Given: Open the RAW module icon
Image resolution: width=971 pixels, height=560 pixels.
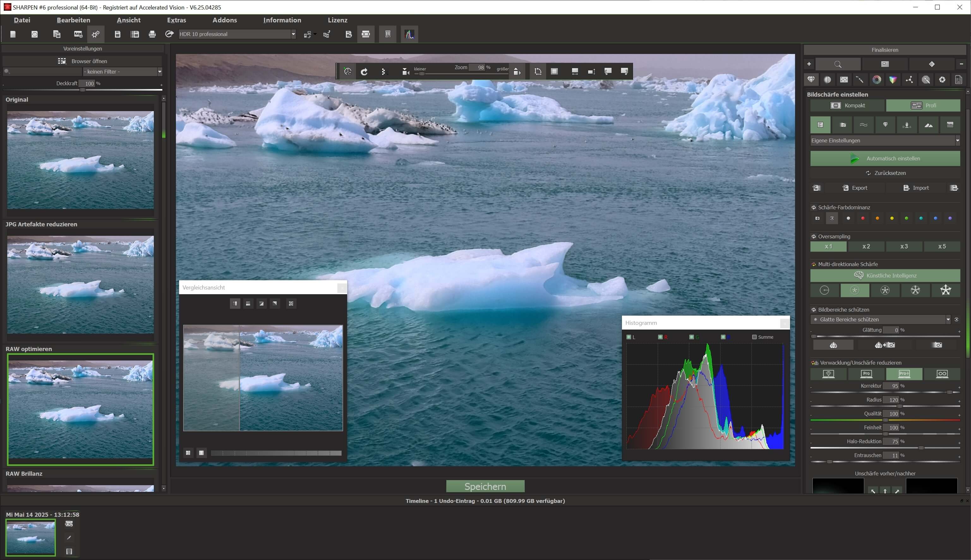Looking at the screenshot, I should click(x=78, y=34).
